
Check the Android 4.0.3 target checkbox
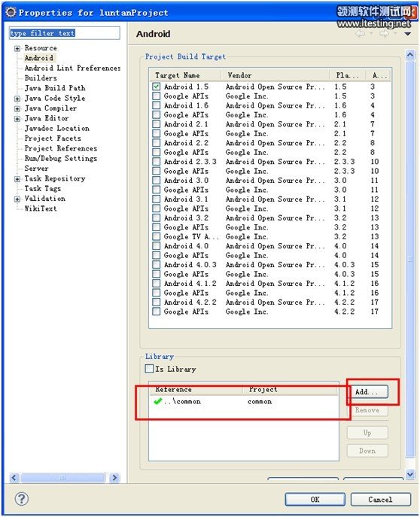[157, 264]
